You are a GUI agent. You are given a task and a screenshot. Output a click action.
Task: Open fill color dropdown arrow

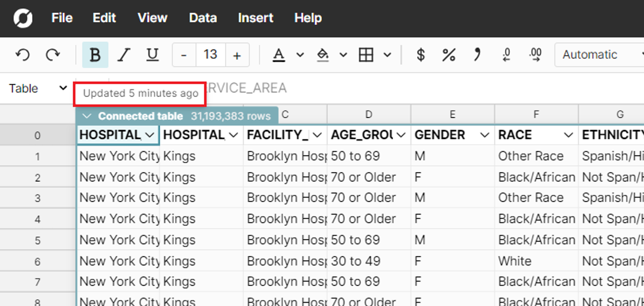(343, 55)
